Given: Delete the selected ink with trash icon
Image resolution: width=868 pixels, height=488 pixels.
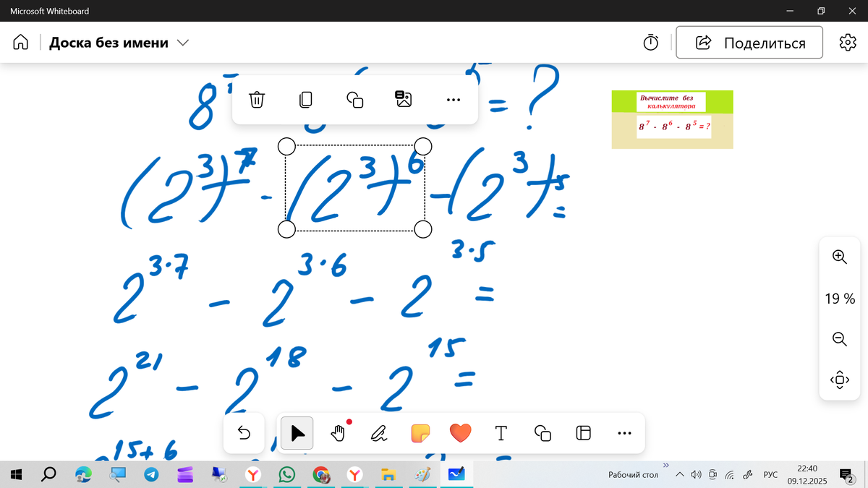Looking at the screenshot, I should [257, 100].
